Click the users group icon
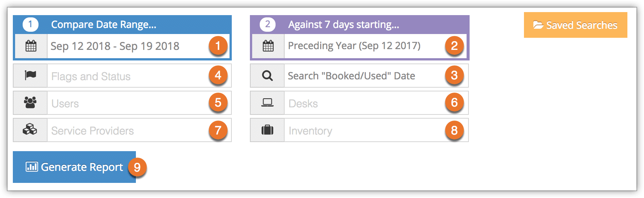644x198 pixels. (30, 102)
